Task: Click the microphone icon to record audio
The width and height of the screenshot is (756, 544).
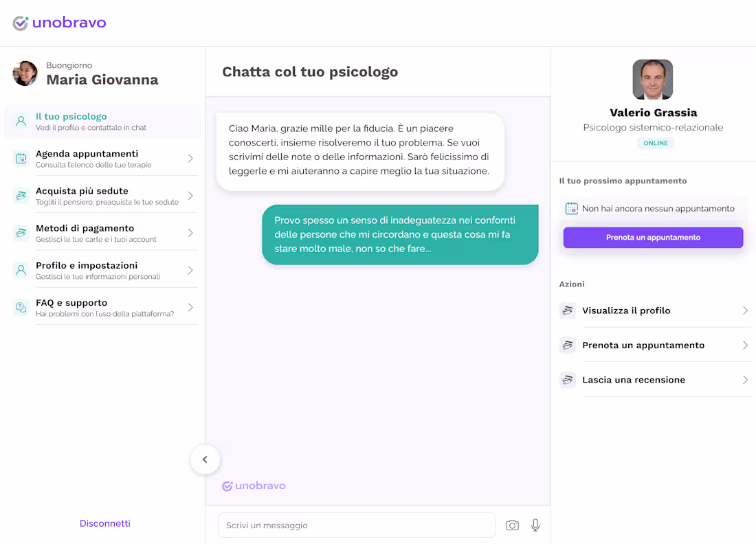Action: pyautogui.click(x=535, y=525)
